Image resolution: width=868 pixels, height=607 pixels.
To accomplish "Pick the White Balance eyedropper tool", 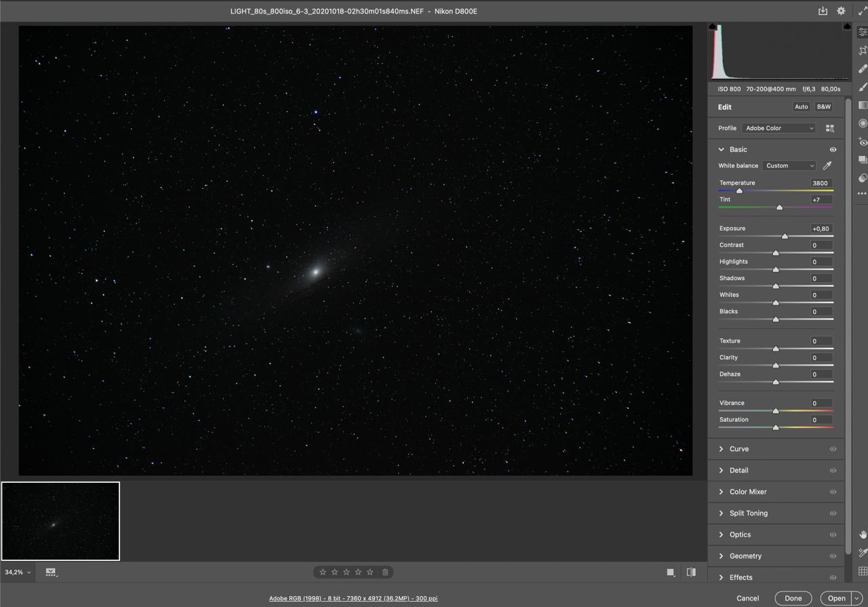I will pos(827,165).
